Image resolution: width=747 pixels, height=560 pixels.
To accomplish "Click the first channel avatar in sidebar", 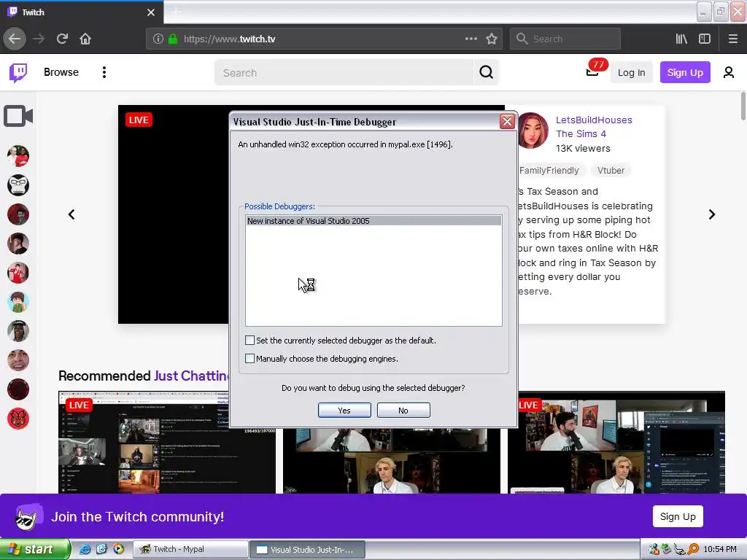I will (x=18, y=156).
